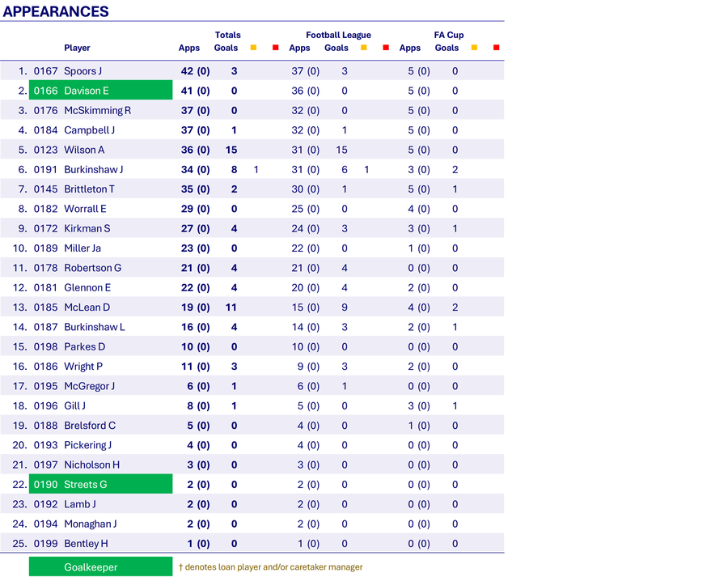728x577 pixels.
Task: Select goalkeeper row Streets G
Action: coord(101,484)
